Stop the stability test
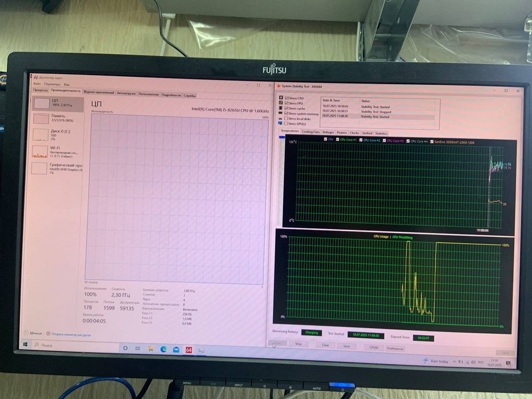532x399 pixels. (298, 344)
